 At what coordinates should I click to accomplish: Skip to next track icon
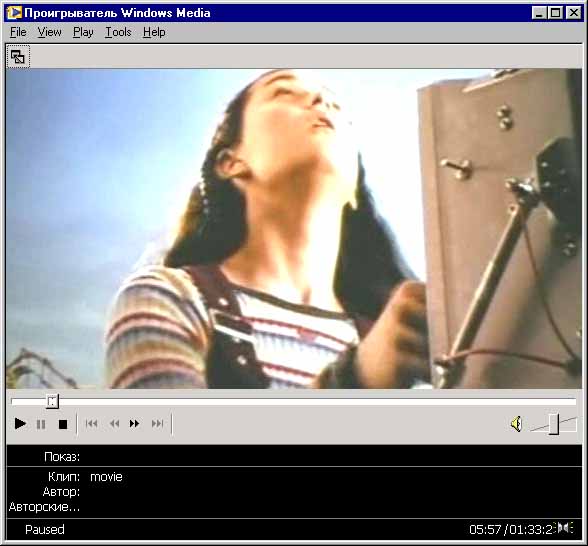point(158,424)
